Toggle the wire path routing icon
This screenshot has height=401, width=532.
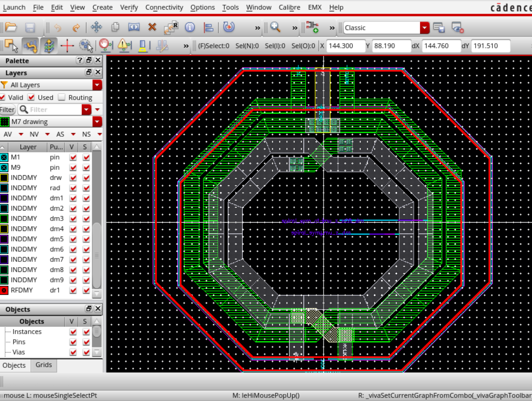pyautogui.click(x=30, y=46)
